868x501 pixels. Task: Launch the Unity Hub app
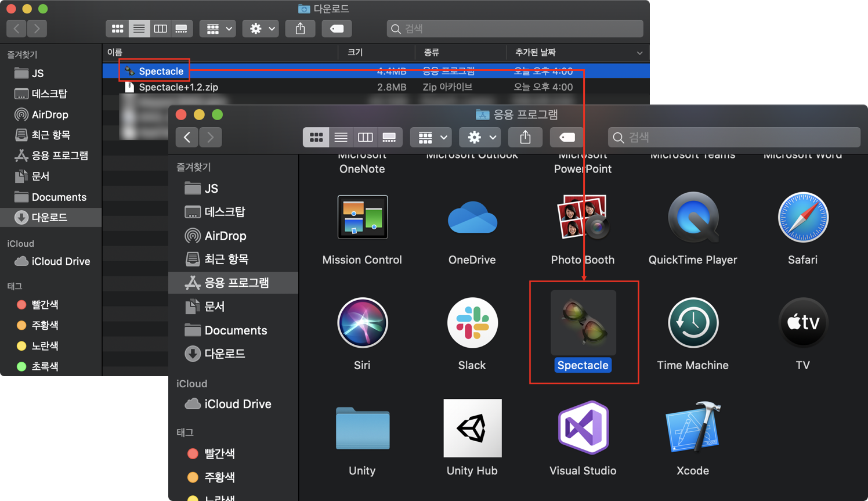pyautogui.click(x=472, y=428)
